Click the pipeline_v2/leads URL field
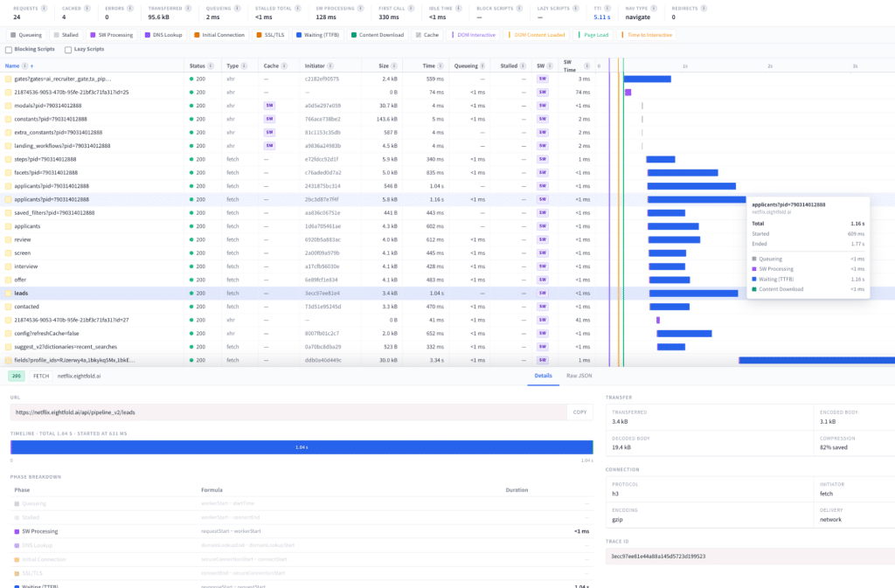The image size is (895, 588). 288,412
